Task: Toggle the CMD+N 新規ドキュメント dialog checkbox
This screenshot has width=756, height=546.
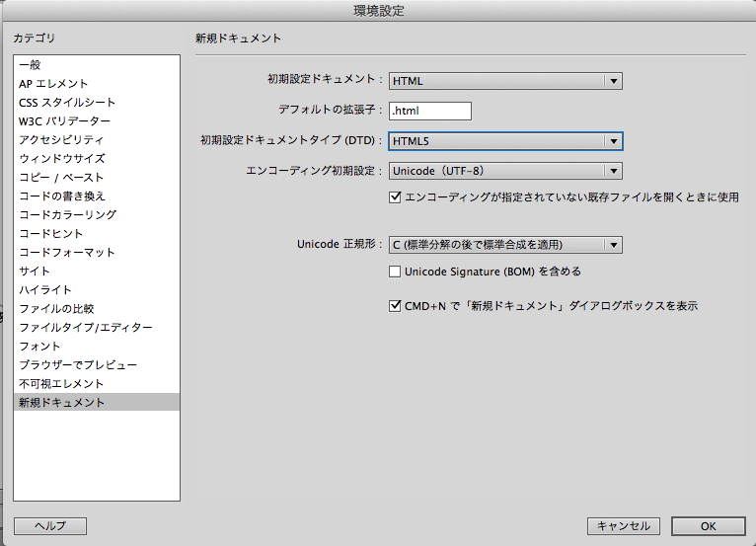Action: pos(395,306)
